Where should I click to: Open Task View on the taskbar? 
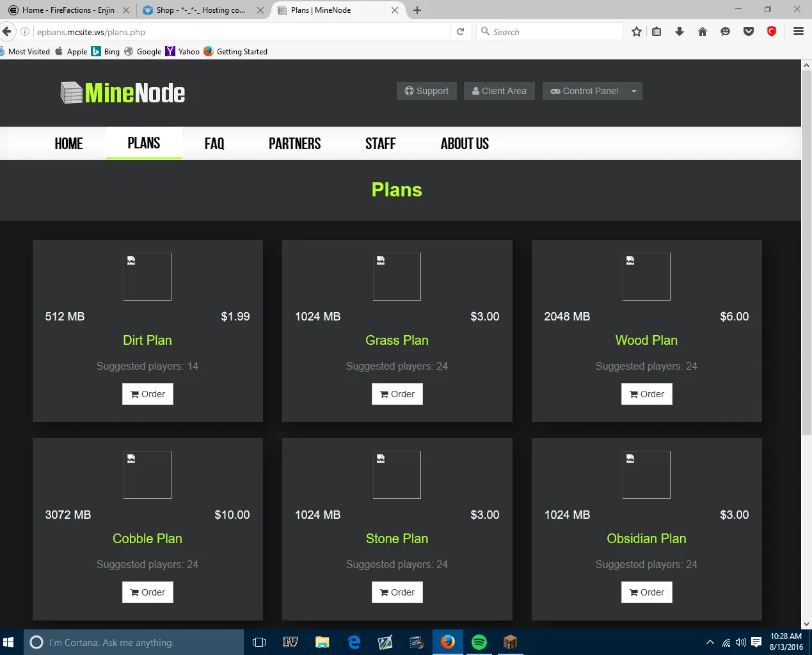pos(259,642)
